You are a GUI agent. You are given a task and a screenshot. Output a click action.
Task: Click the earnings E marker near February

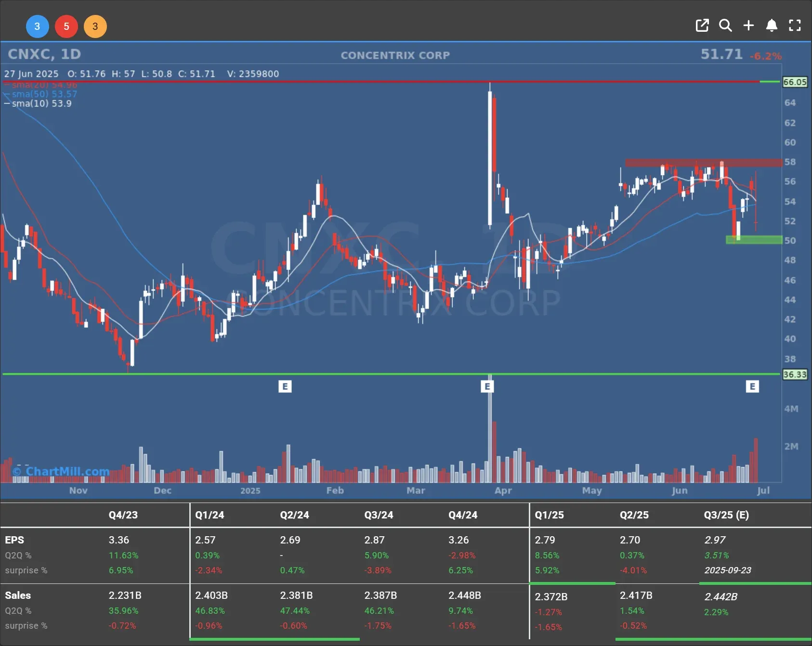285,387
